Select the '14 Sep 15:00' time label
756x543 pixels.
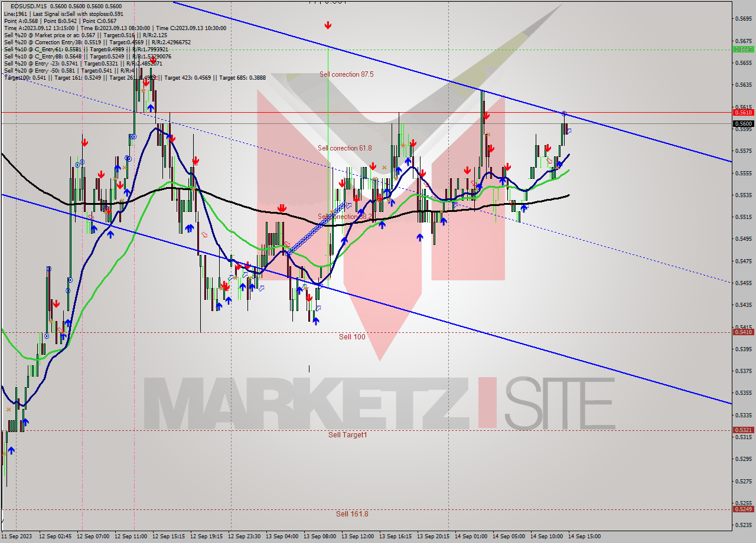pyautogui.click(x=584, y=537)
